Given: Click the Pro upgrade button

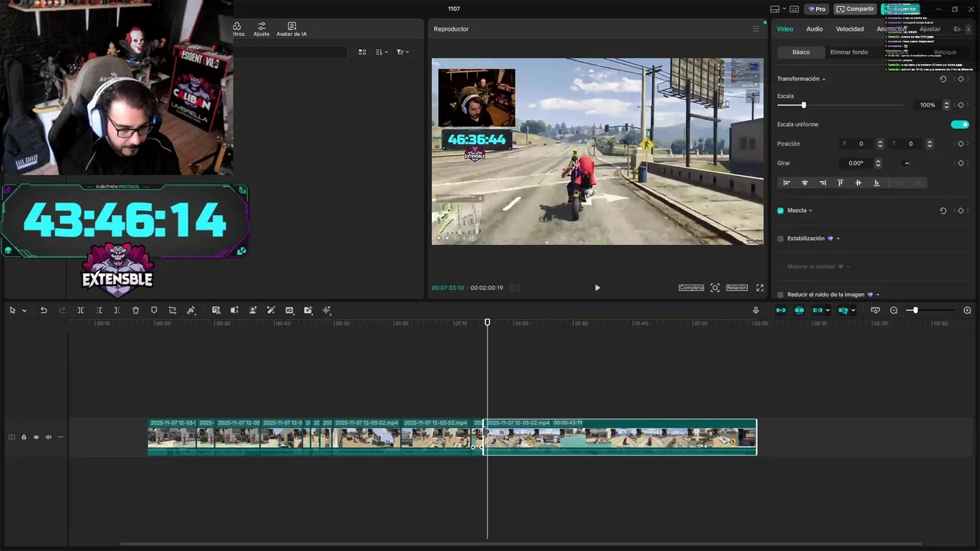Looking at the screenshot, I should click(x=816, y=9).
